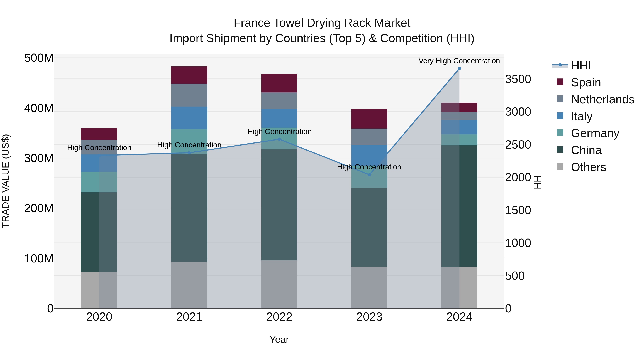The height and width of the screenshot is (362, 644).
Task: Click the 200M y-axis tick label
Action: 39,208
